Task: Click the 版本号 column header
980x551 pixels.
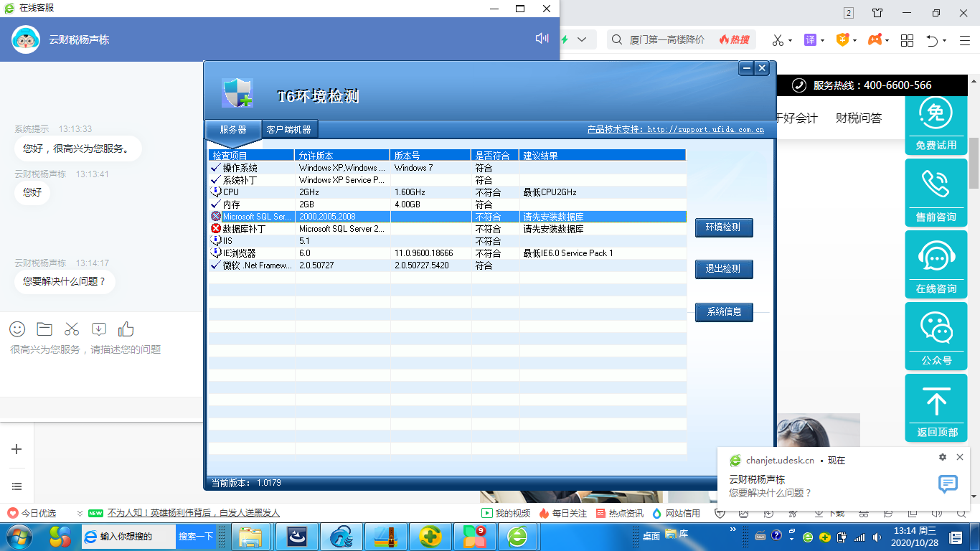Action: [x=430, y=155]
